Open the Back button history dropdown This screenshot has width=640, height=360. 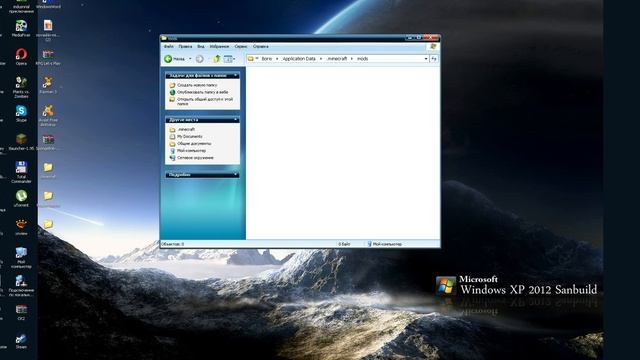[x=190, y=59]
